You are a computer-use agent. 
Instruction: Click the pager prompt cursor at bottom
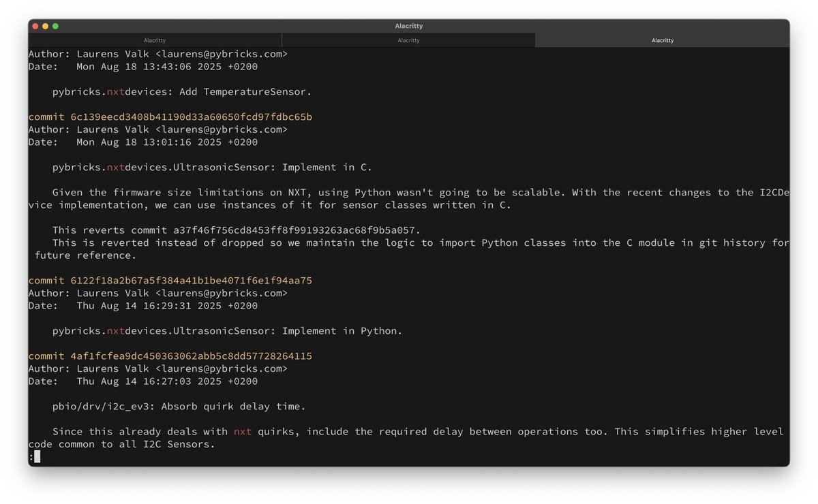37,457
